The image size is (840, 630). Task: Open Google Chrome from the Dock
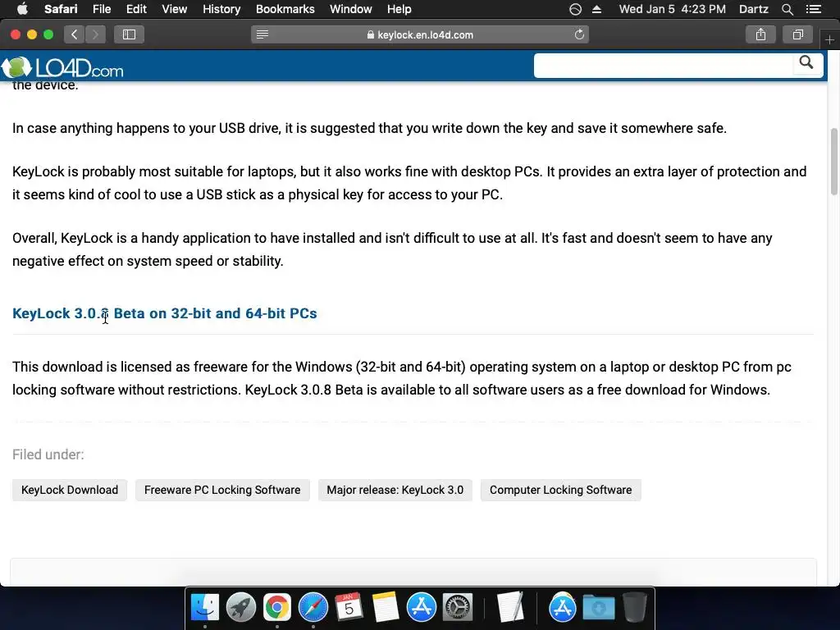pyautogui.click(x=277, y=608)
